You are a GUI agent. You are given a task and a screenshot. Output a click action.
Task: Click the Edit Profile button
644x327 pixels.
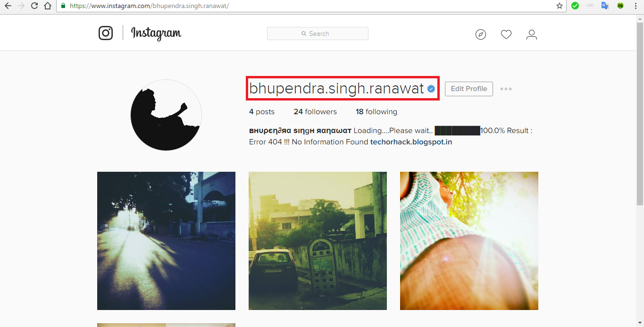(x=469, y=89)
